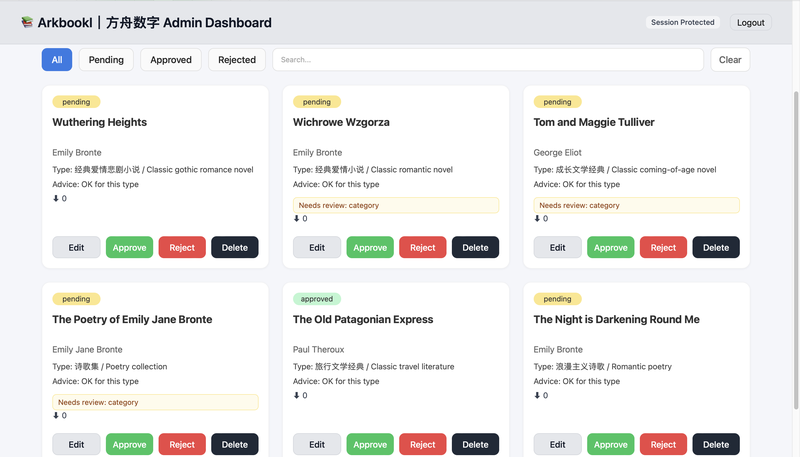800x457 pixels.
Task: Filter by Rejected status
Action: coord(237,60)
